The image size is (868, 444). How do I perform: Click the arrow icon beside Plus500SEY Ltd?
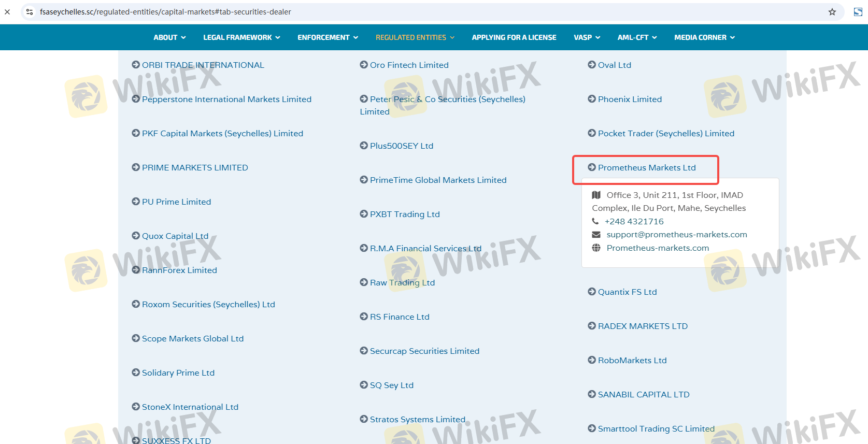(364, 146)
